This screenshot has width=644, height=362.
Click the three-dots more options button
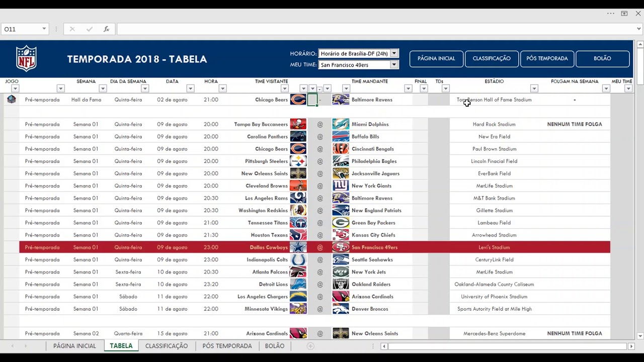[610, 14]
